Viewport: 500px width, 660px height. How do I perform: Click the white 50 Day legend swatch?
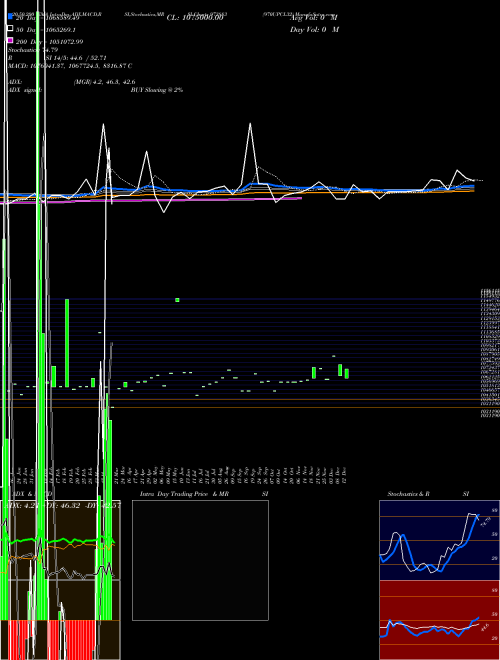point(11,29)
